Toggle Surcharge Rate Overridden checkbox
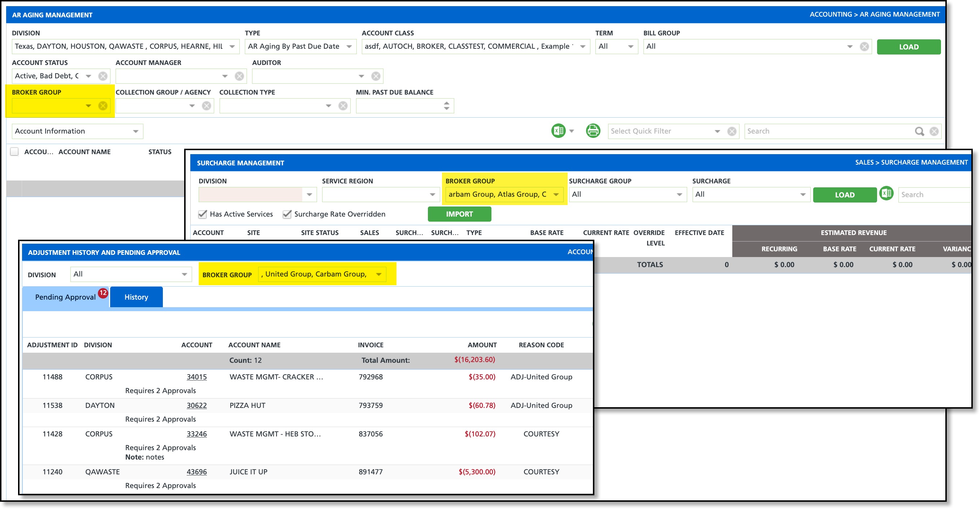This screenshot has width=980, height=509. [x=287, y=214]
